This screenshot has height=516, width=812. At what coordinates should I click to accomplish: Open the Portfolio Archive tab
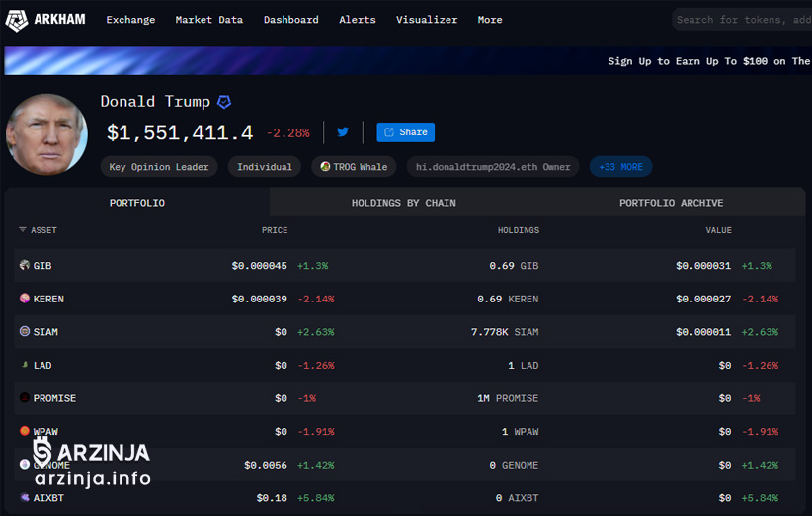pos(672,203)
